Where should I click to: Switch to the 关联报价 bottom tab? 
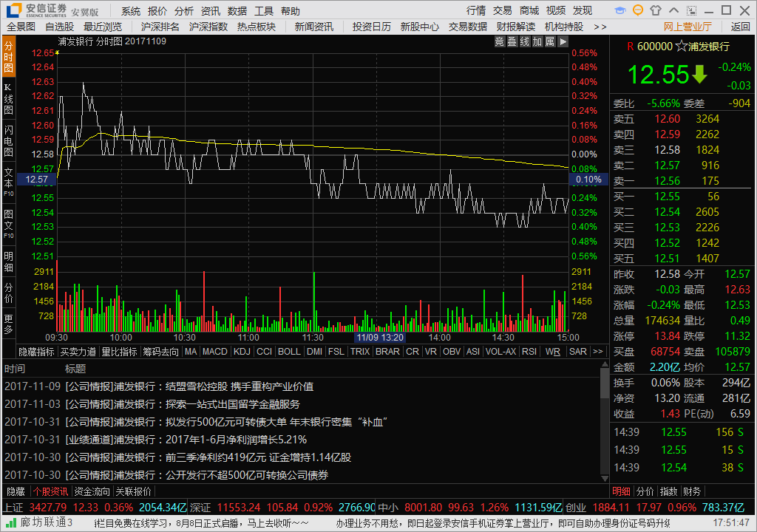point(133,491)
